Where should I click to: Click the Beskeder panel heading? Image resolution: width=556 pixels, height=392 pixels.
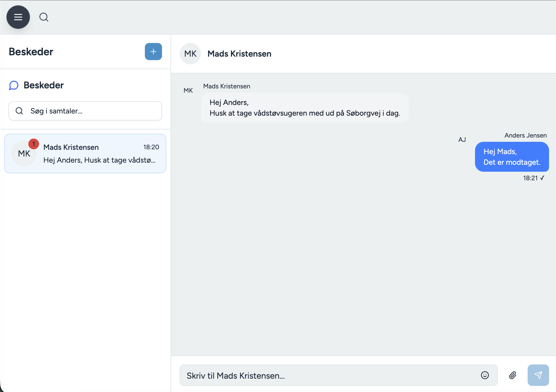point(31,52)
